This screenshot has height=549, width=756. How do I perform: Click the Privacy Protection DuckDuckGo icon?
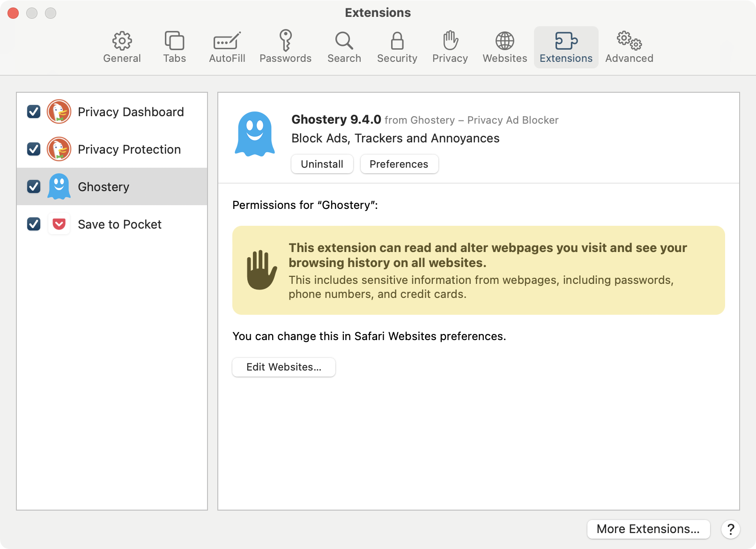pos(59,149)
